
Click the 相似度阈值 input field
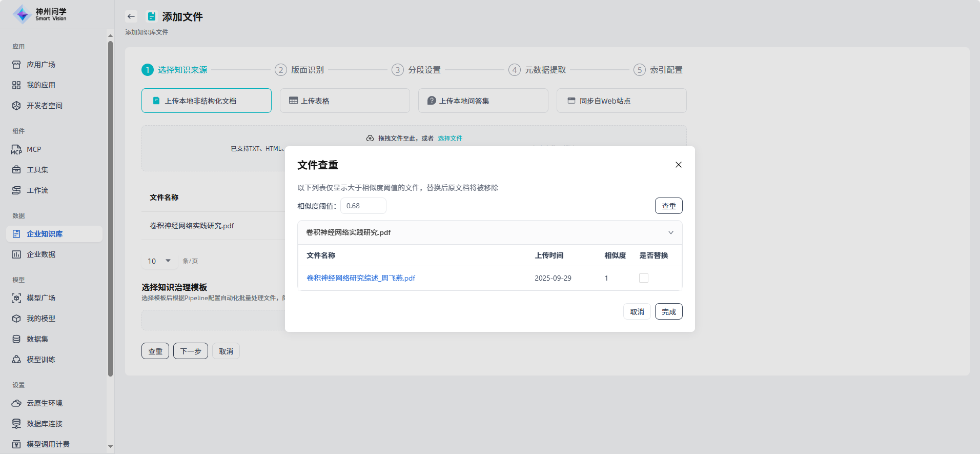(x=363, y=206)
